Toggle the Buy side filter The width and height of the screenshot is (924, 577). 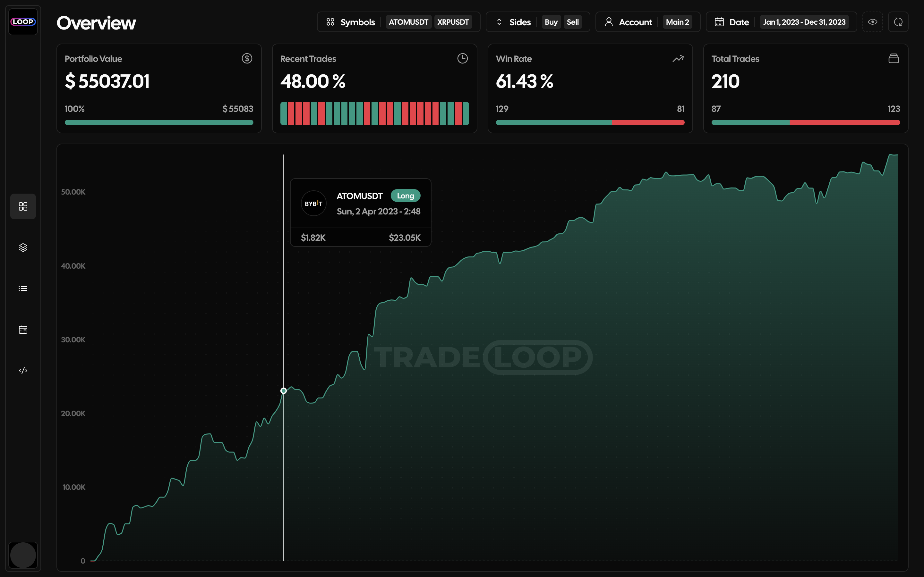(x=551, y=22)
